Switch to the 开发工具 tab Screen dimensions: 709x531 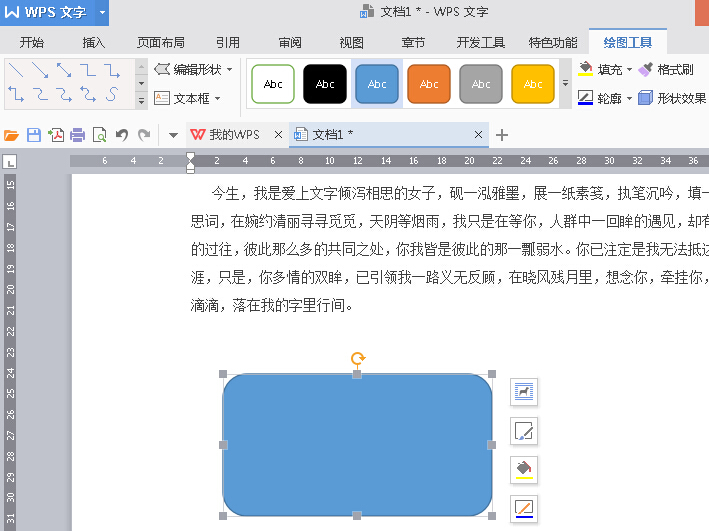click(481, 43)
